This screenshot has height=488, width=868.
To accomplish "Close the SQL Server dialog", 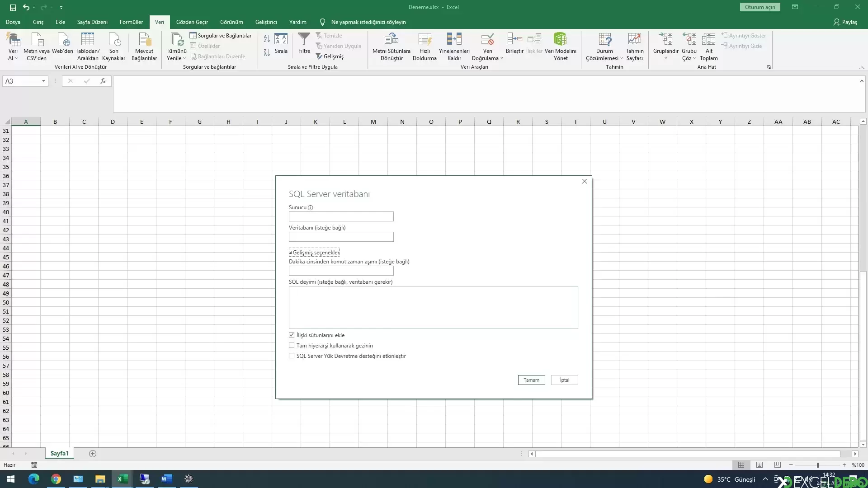I will coord(585,182).
